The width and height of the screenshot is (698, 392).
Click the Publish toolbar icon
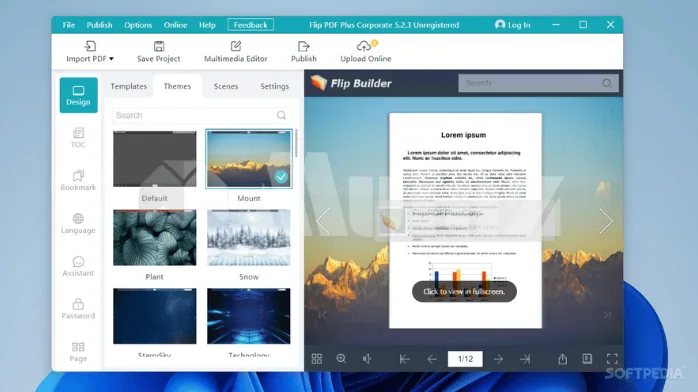[x=304, y=46]
